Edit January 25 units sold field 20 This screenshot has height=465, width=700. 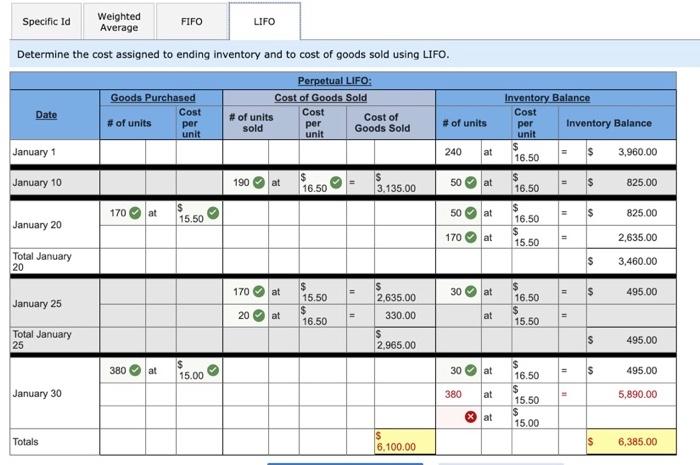(x=246, y=316)
